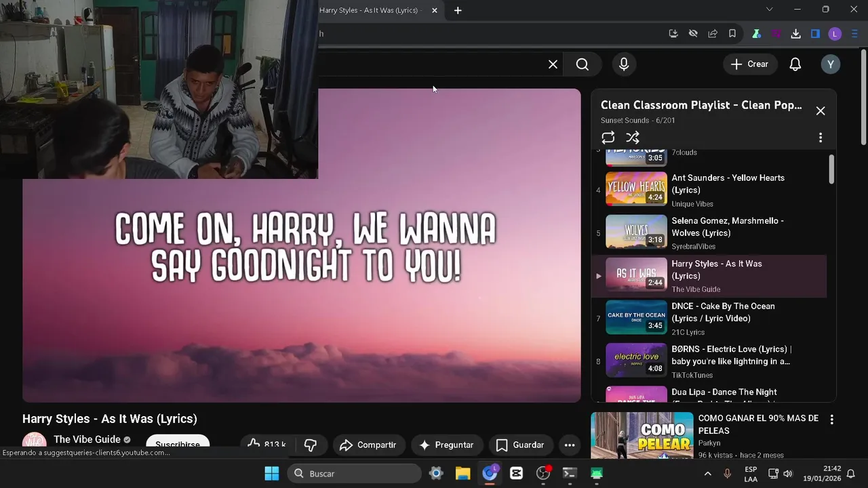The image size is (868, 488).
Task: Open the purple extension icon
Action: pos(776,33)
